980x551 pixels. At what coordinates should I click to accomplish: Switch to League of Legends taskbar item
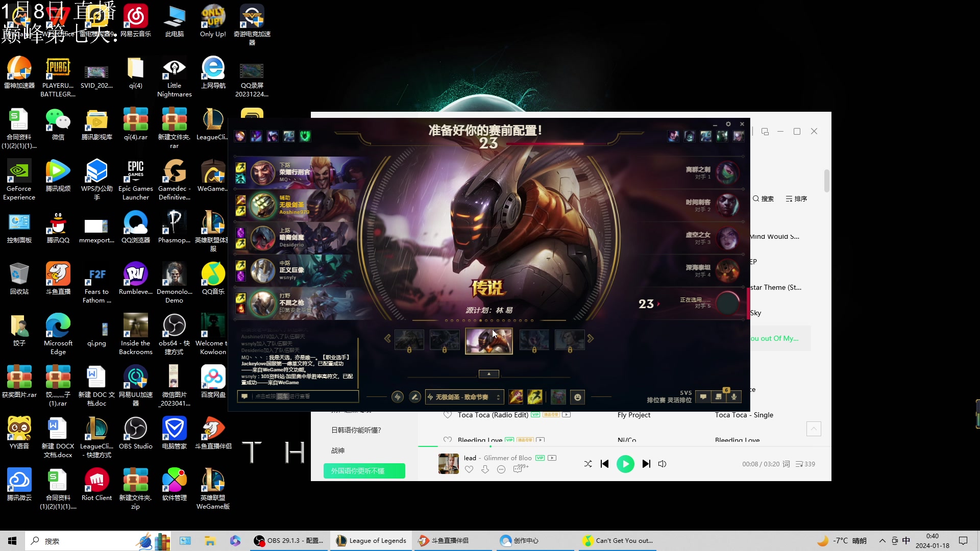coord(371,540)
